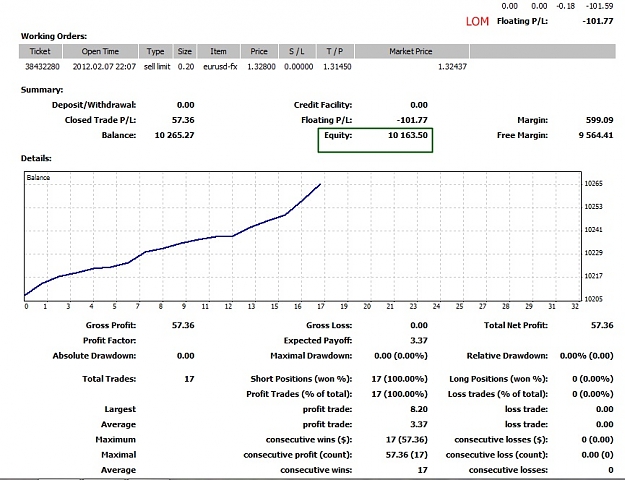The height and width of the screenshot is (480, 625).
Task: Click the consecutive losses ($) label
Action: click(501, 439)
